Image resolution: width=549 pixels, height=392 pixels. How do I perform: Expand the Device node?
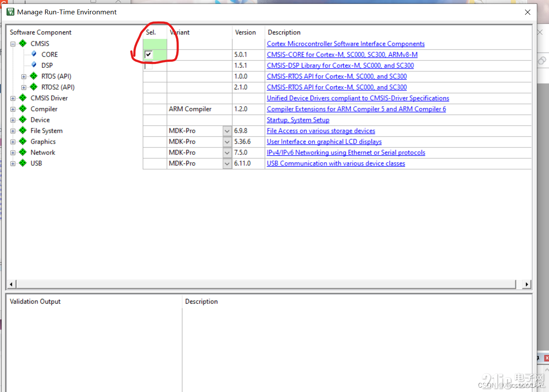tap(13, 120)
